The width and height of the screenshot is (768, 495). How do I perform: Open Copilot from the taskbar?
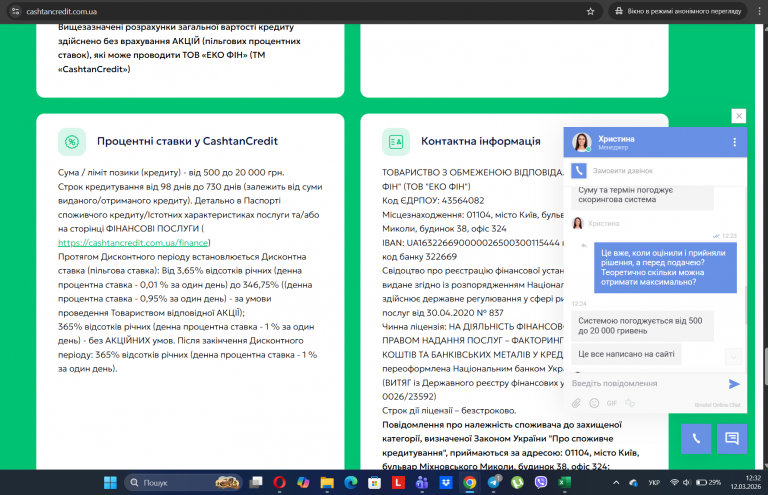click(x=303, y=483)
